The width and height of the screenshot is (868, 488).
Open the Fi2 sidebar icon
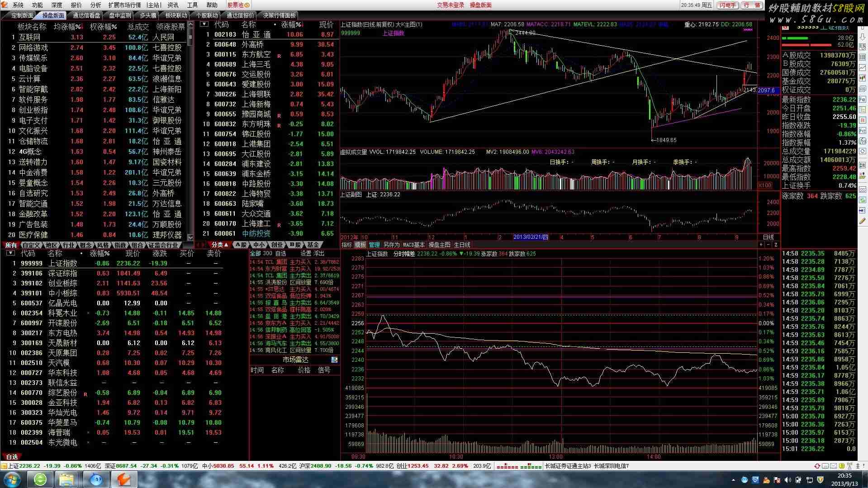click(x=863, y=131)
